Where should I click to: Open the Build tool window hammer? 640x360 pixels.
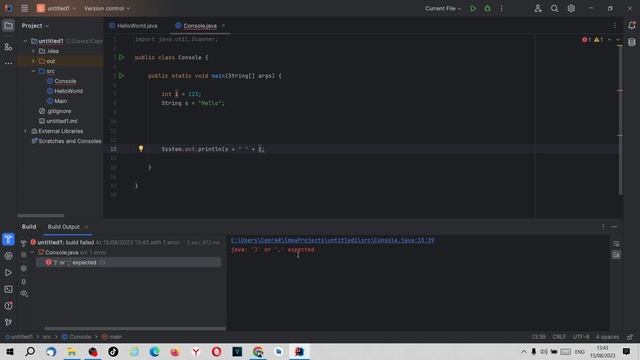pos(8,239)
